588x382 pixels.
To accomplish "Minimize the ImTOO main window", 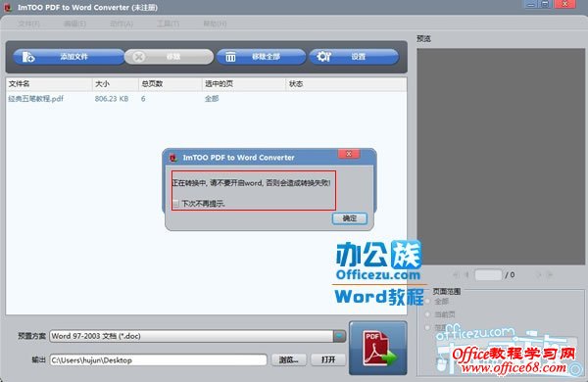I will point(530,4).
